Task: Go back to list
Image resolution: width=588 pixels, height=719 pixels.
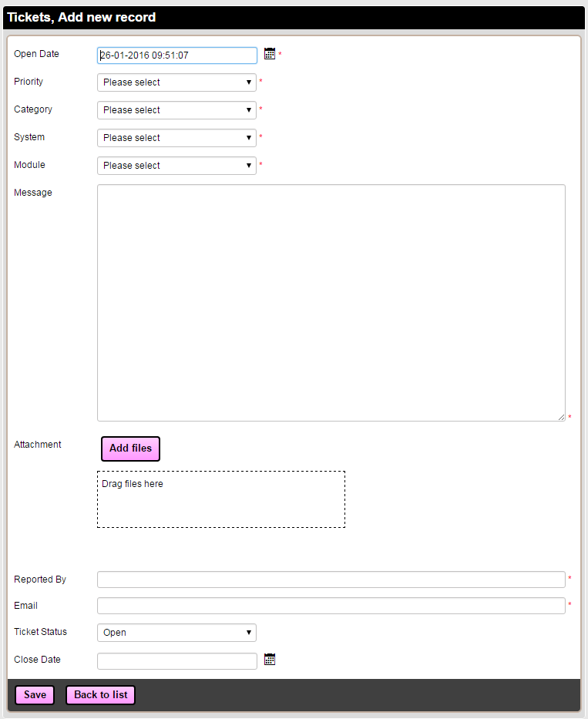Action: [x=100, y=694]
